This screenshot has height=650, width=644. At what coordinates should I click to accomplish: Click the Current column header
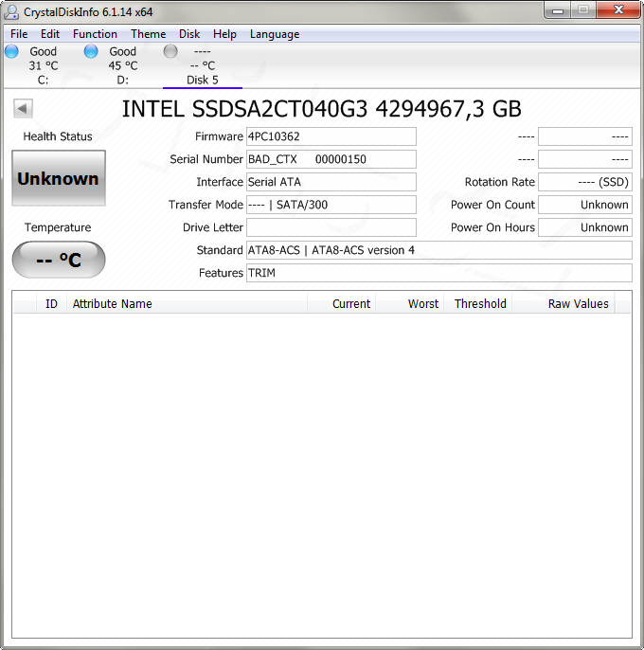click(342, 304)
